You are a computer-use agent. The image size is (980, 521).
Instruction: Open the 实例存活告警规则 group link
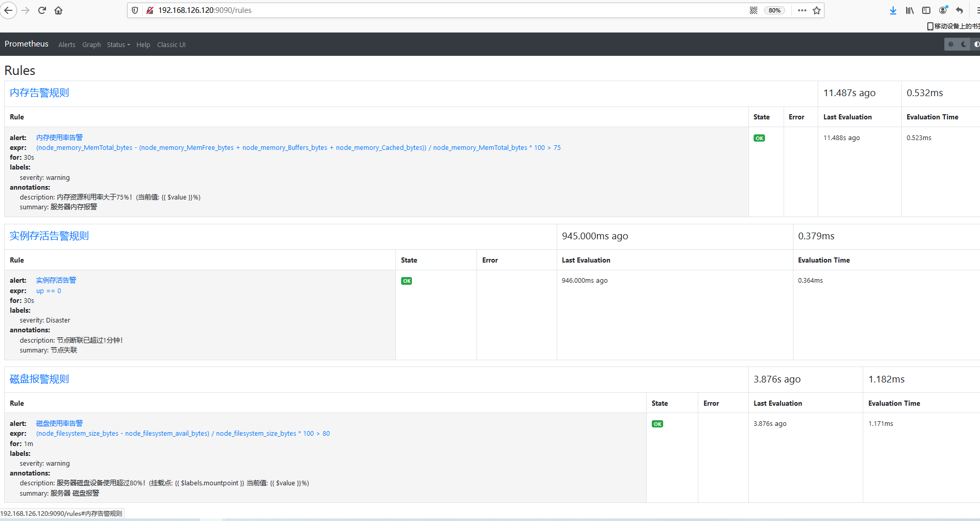pyautogui.click(x=49, y=236)
